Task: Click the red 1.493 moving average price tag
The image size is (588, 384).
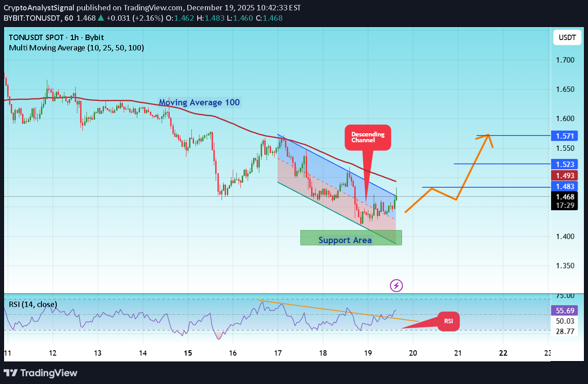Action: coord(564,176)
